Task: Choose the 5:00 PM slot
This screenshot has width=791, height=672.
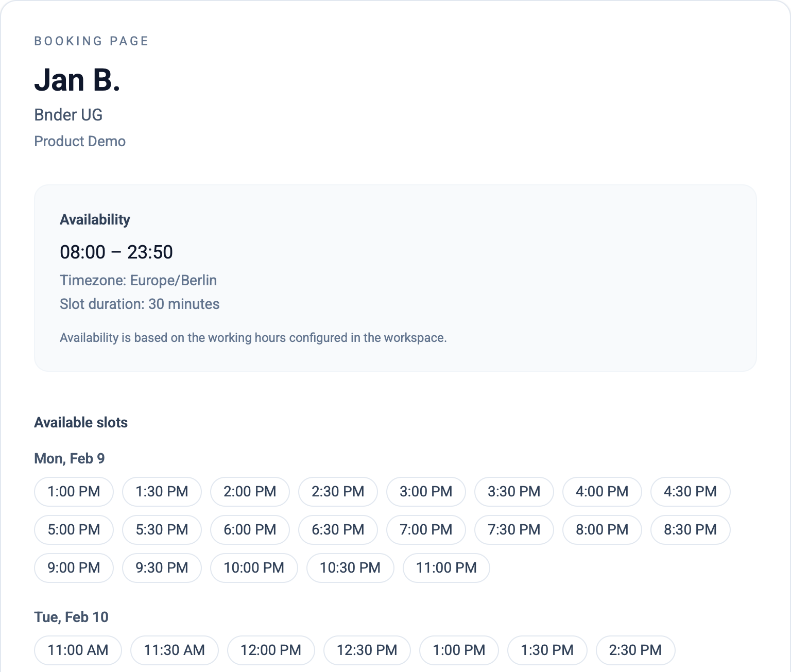Action: (x=74, y=529)
